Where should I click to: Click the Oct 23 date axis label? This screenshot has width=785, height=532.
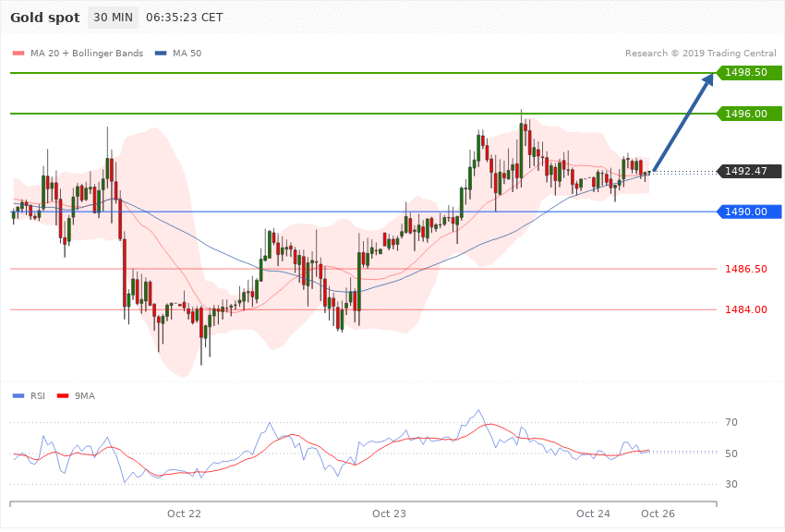pos(389,514)
